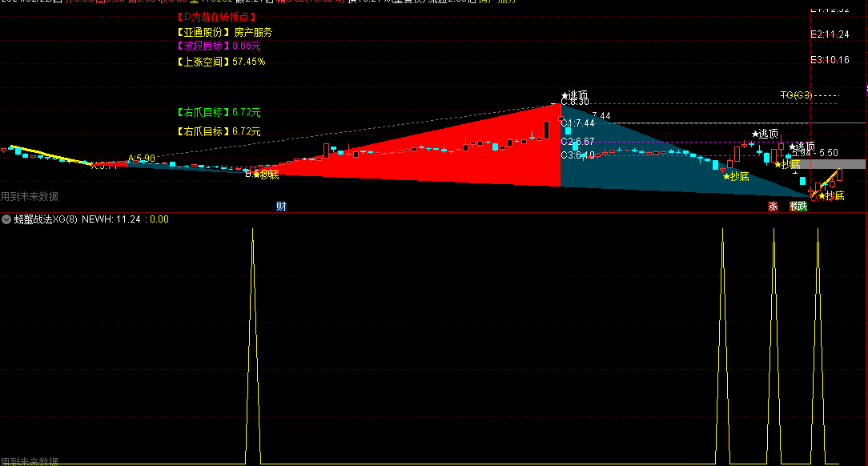The height and width of the screenshot is (466, 868).
Task: Click the 抄底 marker beside point B
Action: point(266,175)
